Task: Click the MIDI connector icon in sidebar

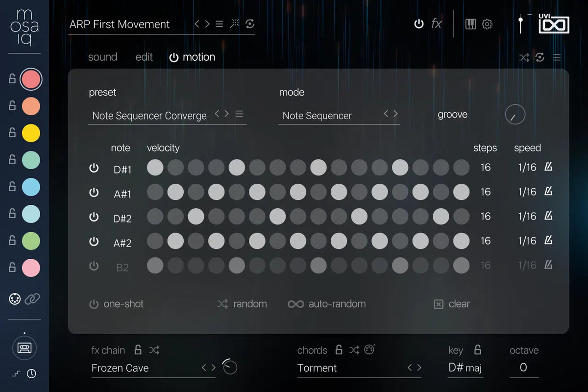Action: [x=15, y=299]
